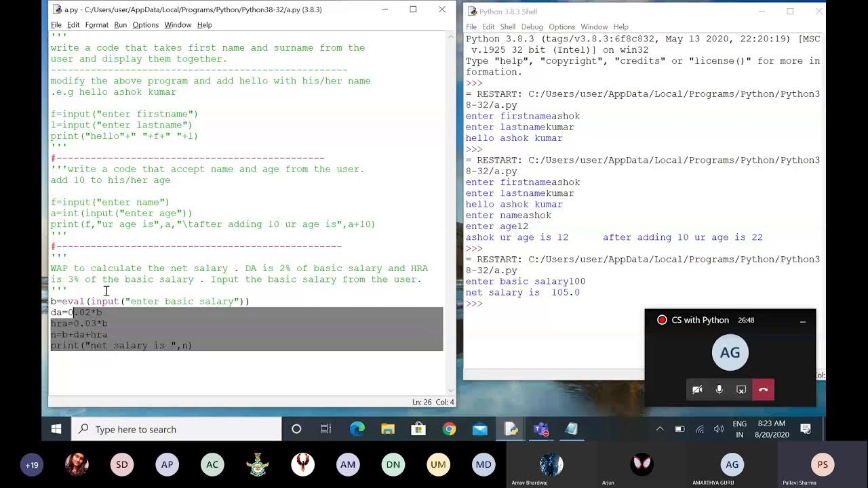The image size is (868, 488).
Task: Open the notepad-like app on the taskbar
Action: (x=572, y=429)
